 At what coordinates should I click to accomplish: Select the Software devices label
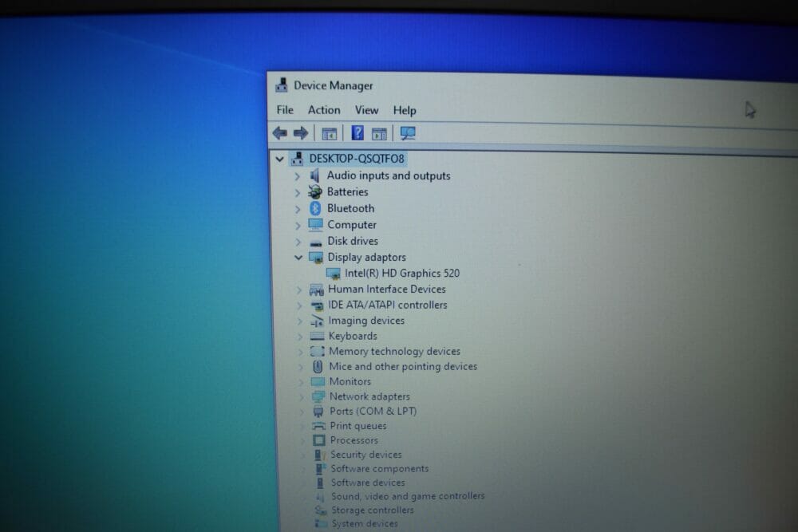pyautogui.click(x=368, y=483)
